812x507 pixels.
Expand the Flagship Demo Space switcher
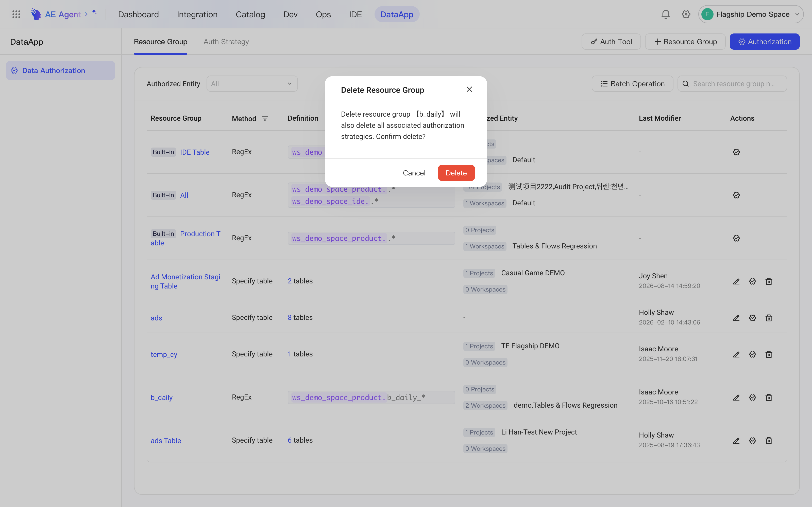point(751,14)
